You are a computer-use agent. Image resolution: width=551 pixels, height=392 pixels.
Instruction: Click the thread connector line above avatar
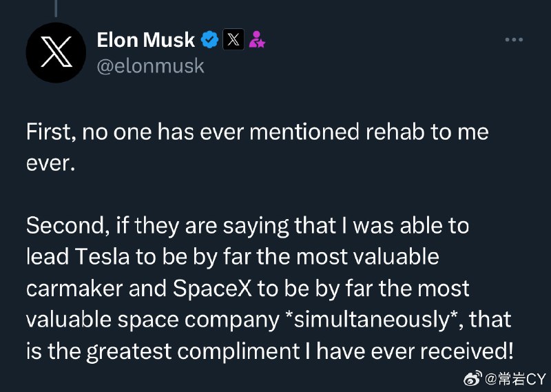click(56, 8)
